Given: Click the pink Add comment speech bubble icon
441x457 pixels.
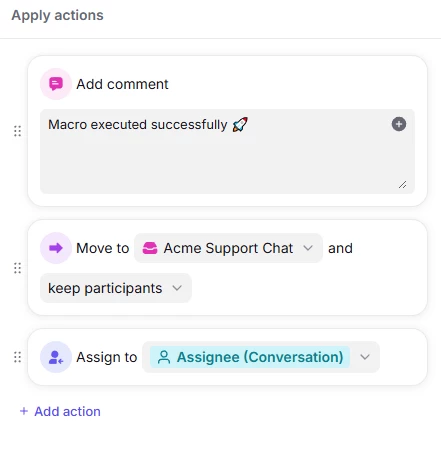Looking at the screenshot, I should [x=56, y=84].
